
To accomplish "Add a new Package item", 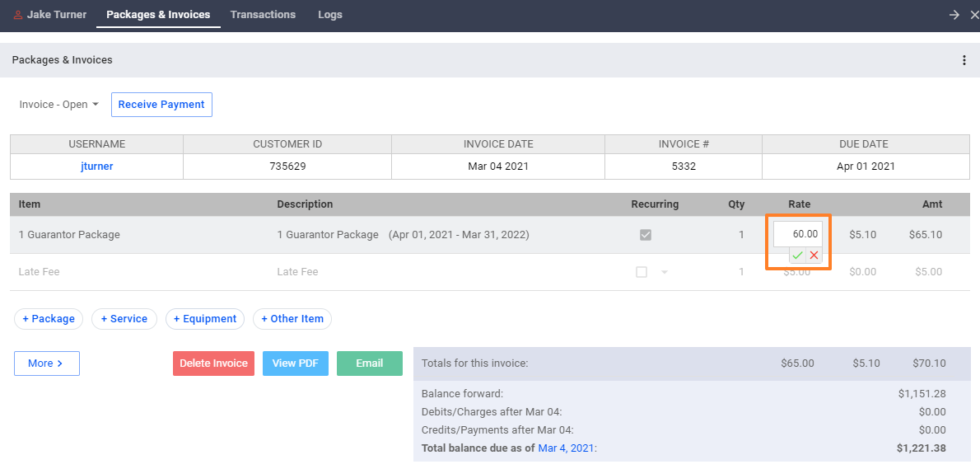I will coord(49,319).
